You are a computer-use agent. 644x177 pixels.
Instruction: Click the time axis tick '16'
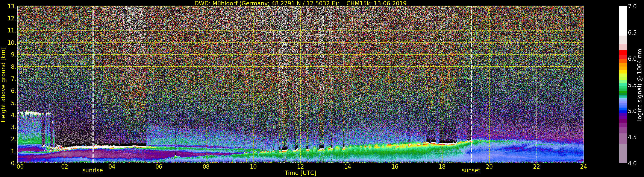coord(395,166)
